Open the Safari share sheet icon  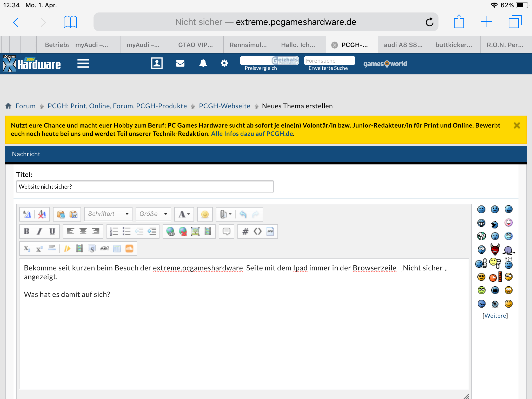459,21
